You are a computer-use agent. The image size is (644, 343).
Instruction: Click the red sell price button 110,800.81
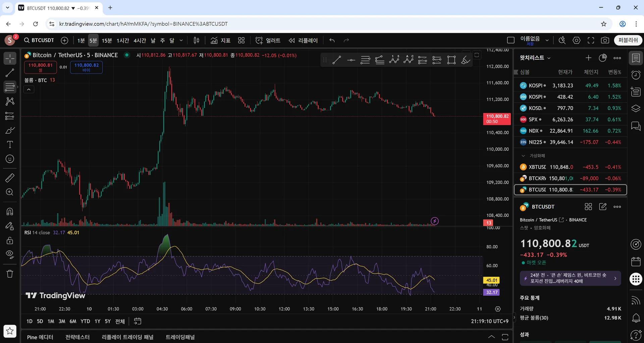point(41,67)
